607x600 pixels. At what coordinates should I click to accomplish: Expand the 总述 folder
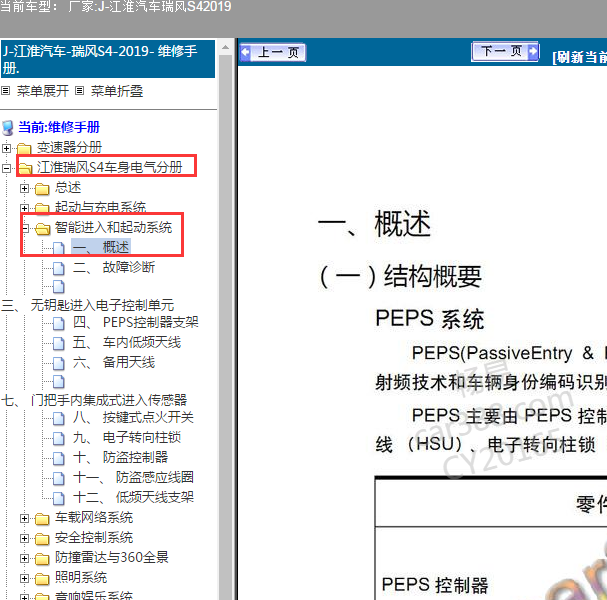click(24, 189)
